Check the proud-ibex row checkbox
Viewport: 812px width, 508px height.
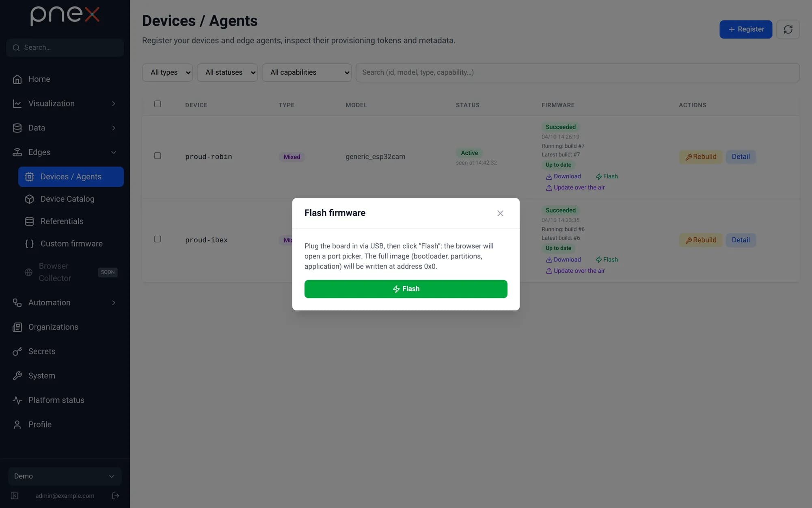pos(158,239)
